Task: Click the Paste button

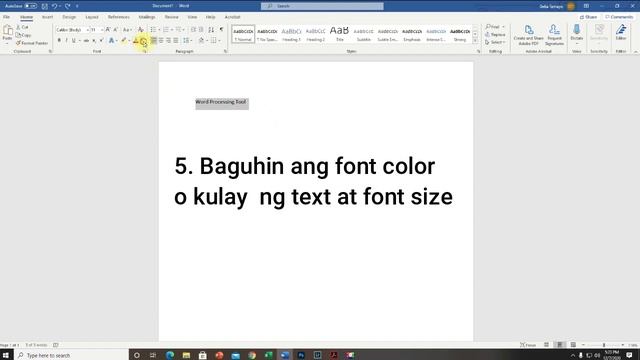Action: (x=7, y=34)
